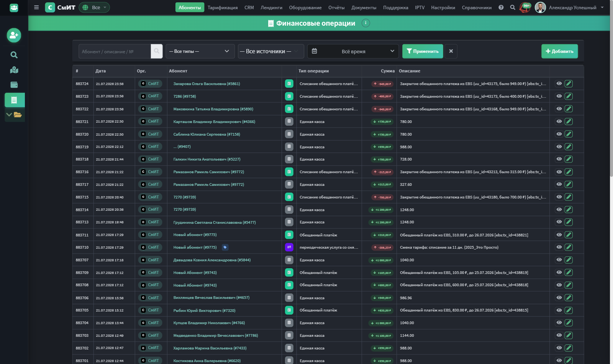Open the Все источники dropdown

point(271,51)
